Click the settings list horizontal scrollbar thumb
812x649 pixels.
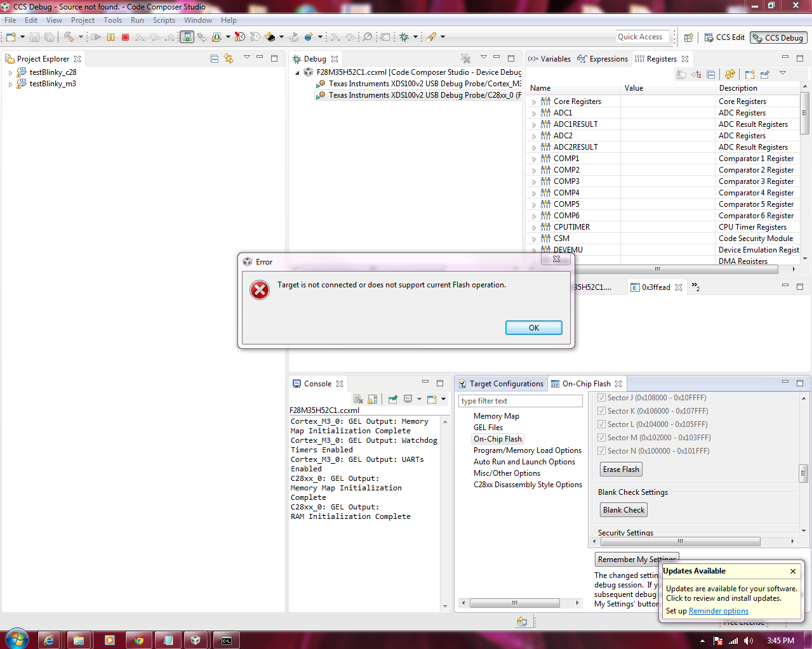515,603
